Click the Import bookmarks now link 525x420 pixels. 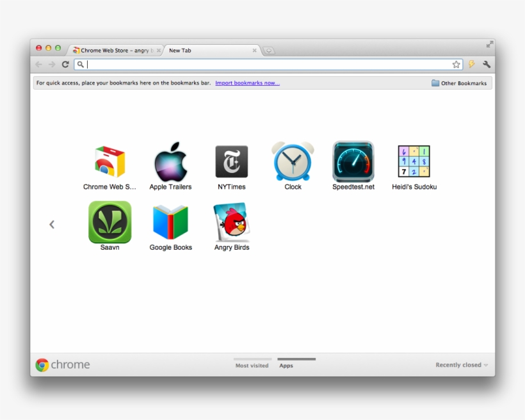coord(247,83)
